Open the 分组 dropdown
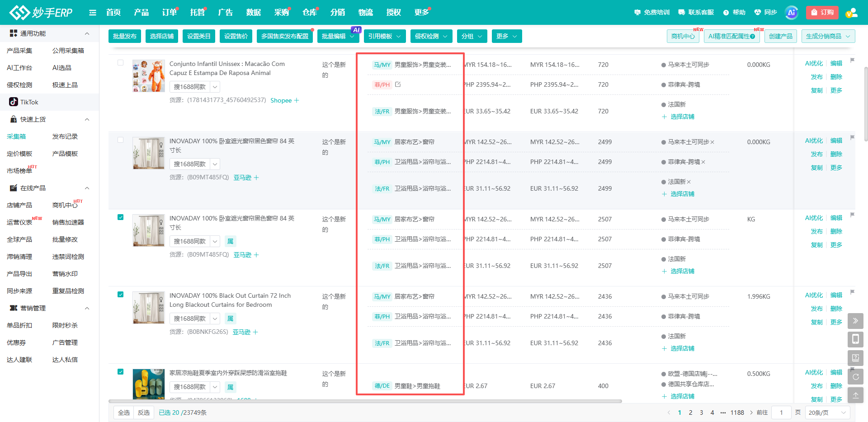 [472, 36]
